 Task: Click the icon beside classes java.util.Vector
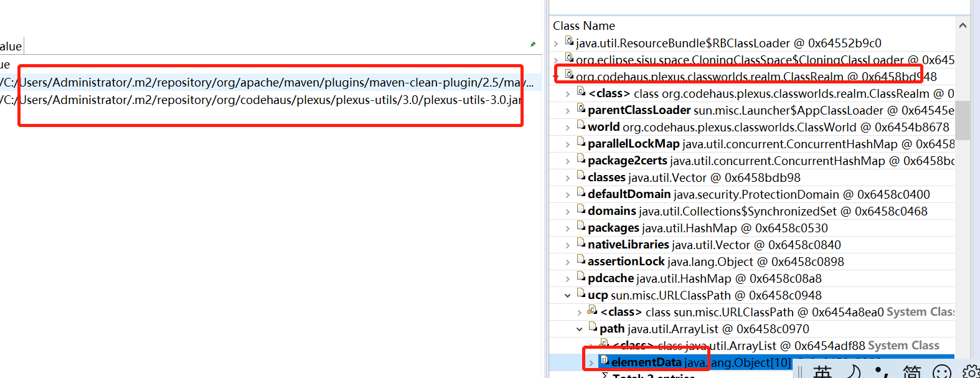(581, 176)
